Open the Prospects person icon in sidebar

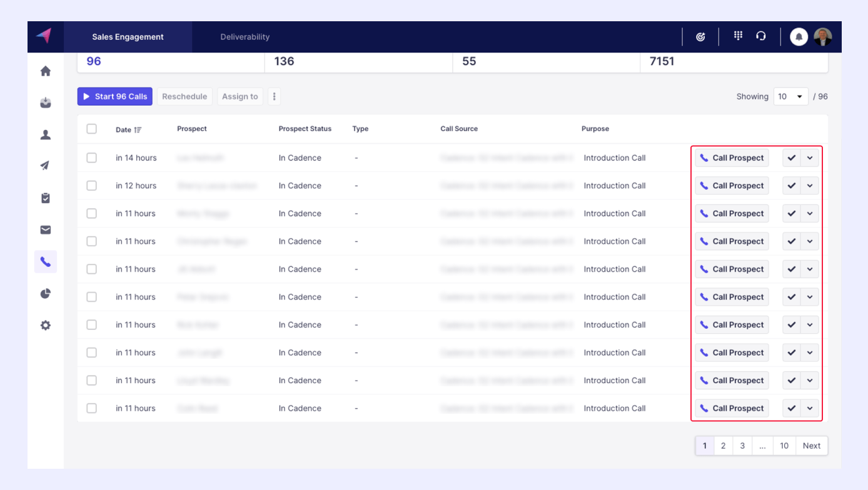tap(46, 135)
